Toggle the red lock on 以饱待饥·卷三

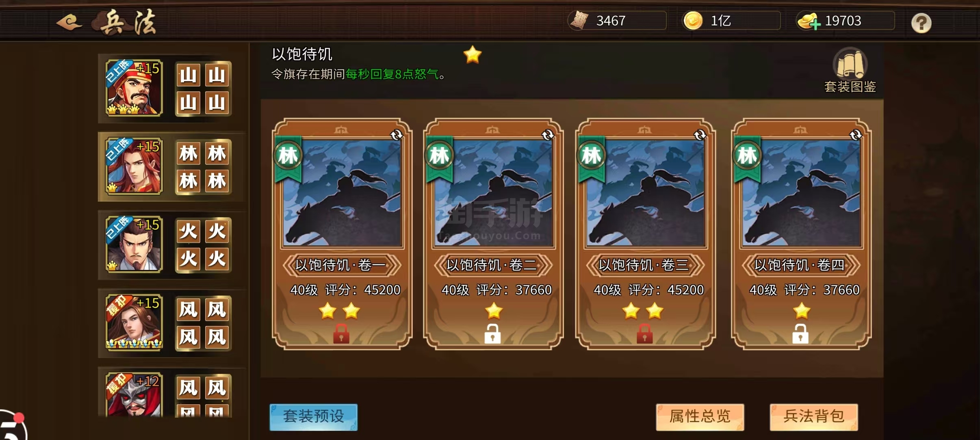(x=644, y=334)
